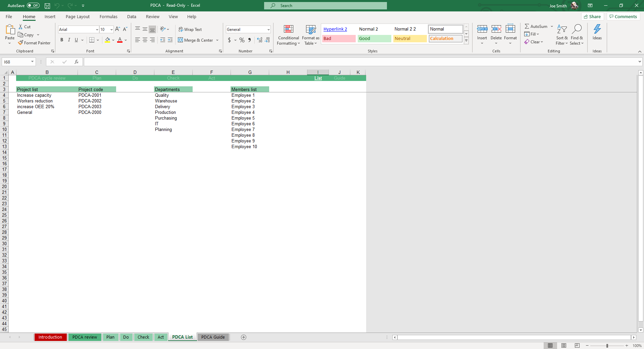Image resolution: width=644 pixels, height=349 pixels.
Task: Expand Merge & Center options arrow
Action: 217,40
